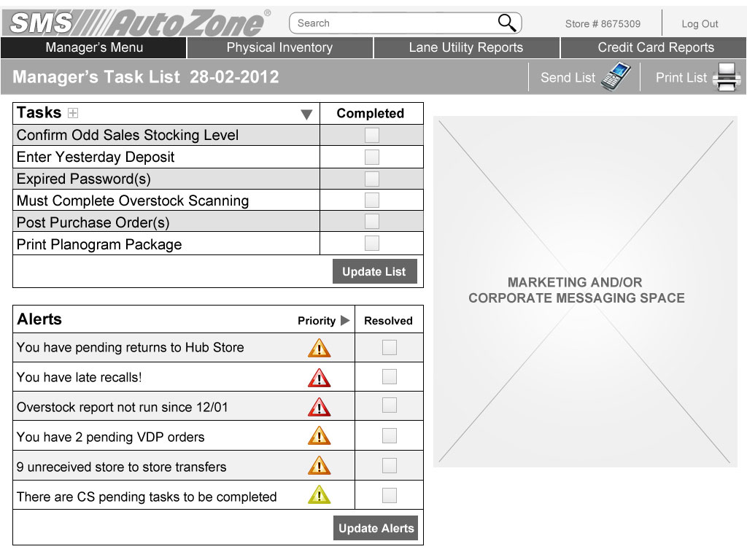
Task: Click orange warning icon for pending VDP orders
Action: [319, 437]
